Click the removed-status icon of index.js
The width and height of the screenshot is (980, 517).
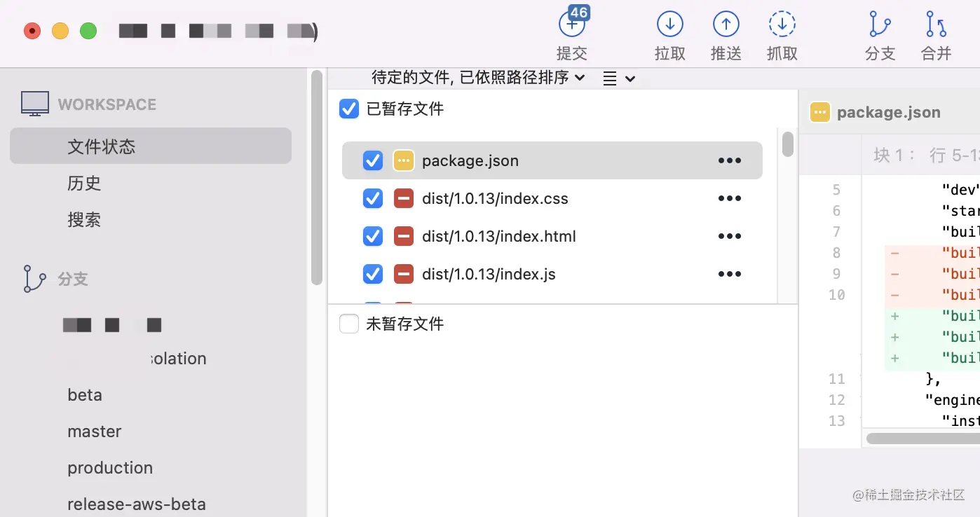404,274
